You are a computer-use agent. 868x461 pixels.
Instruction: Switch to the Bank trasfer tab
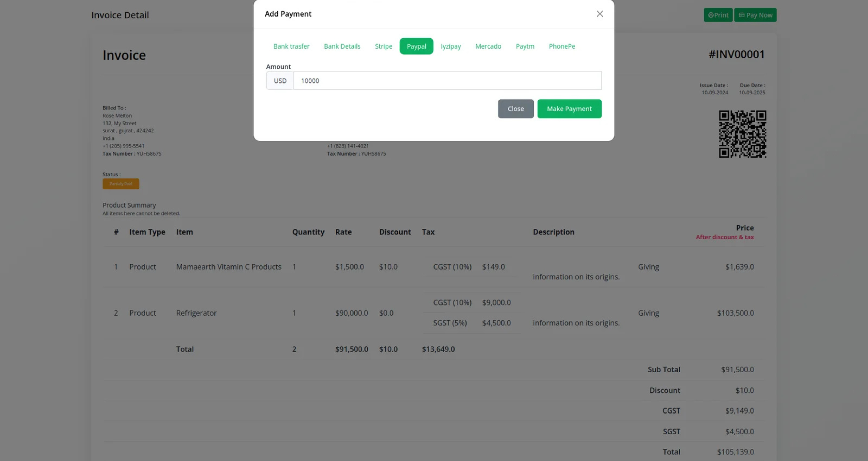click(x=291, y=46)
